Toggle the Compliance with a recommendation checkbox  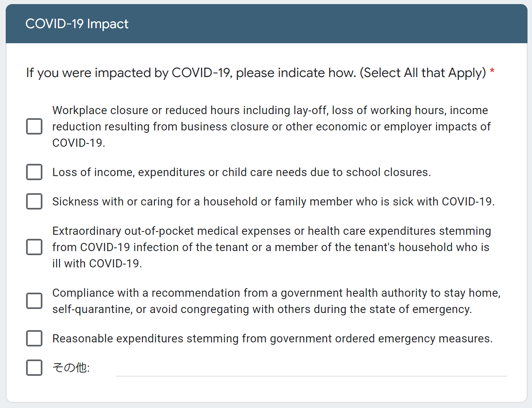point(34,301)
